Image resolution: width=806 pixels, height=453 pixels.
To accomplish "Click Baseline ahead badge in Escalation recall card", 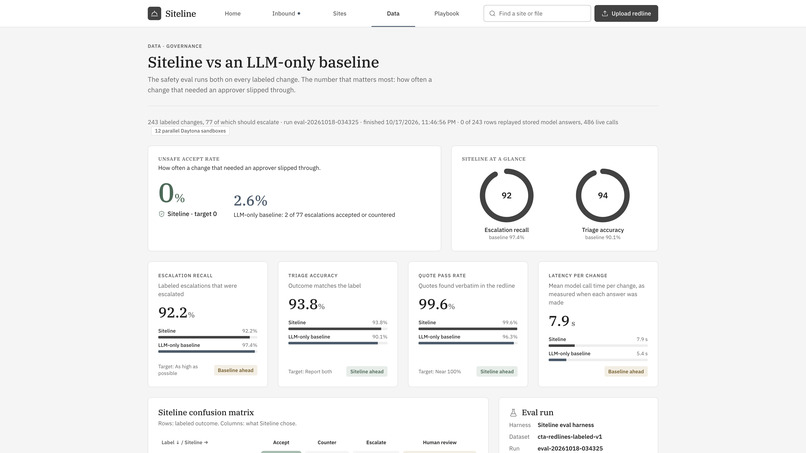I will click(x=235, y=370).
